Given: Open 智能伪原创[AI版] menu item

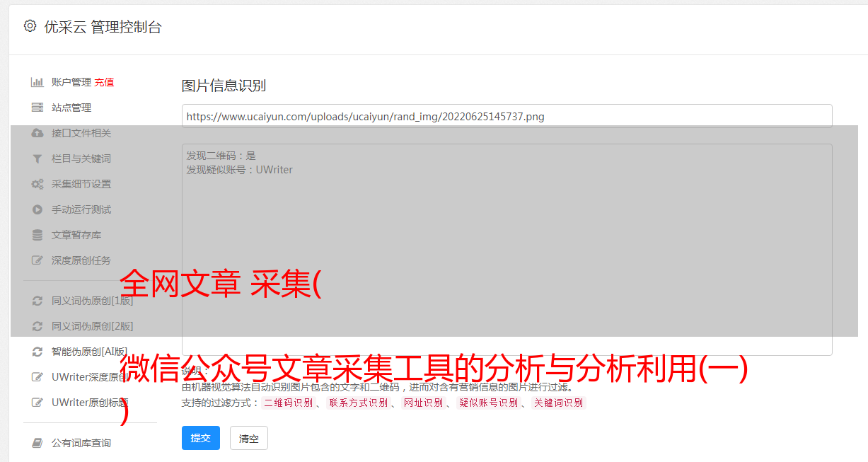Looking at the screenshot, I should click(90, 352).
